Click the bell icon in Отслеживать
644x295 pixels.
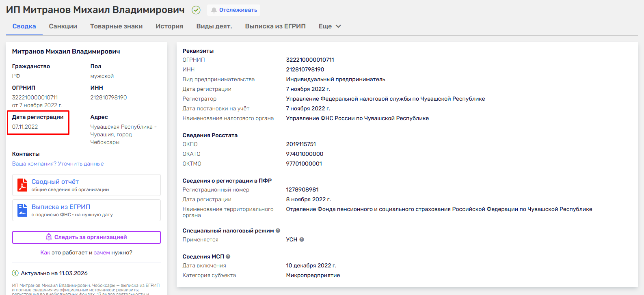214,10
